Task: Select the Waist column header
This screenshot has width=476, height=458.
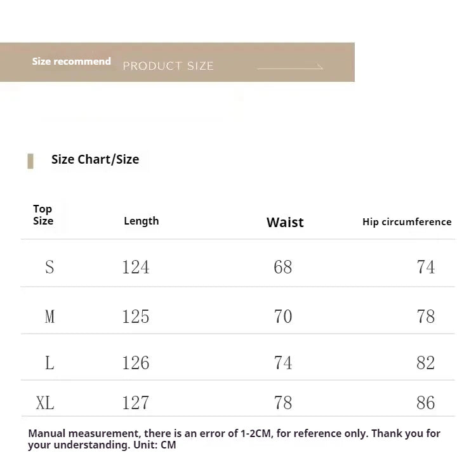Action: pyautogui.click(x=285, y=222)
